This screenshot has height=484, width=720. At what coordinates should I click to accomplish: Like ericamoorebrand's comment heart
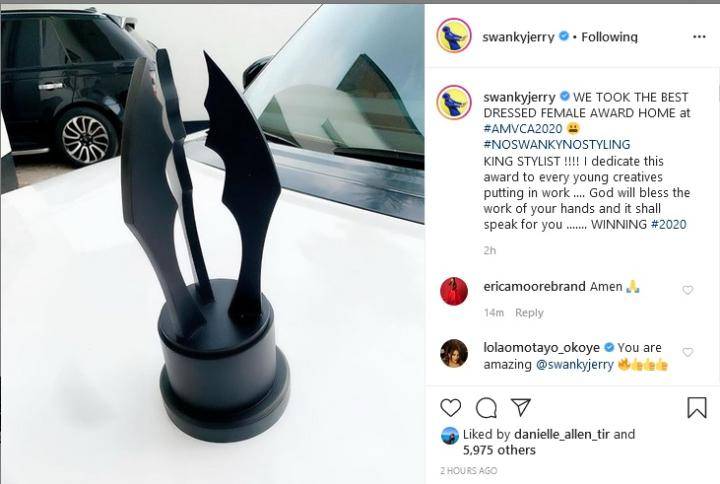click(x=687, y=290)
